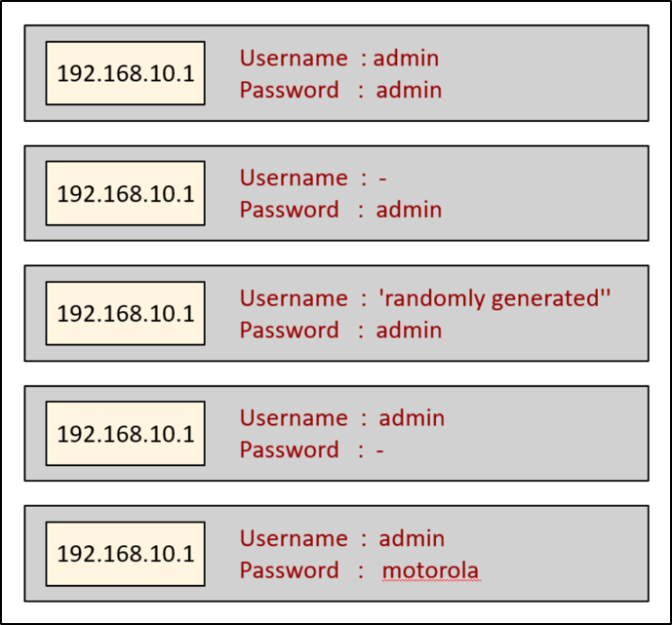Click the word Password beside motorola
This screenshot has height=625, width=672.
pyautogui.click(x=290, y=570)
